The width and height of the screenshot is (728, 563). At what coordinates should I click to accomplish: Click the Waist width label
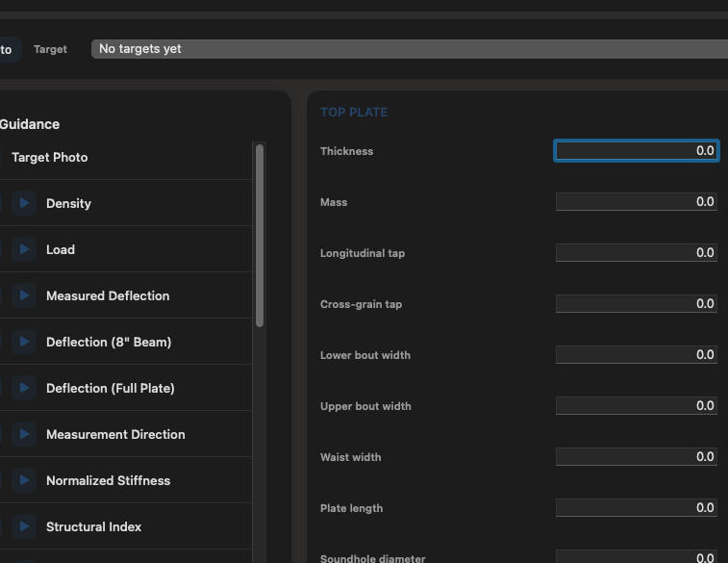click(x=350, y=457)
